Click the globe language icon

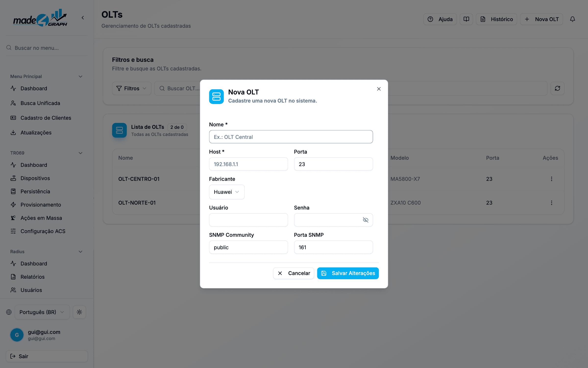coord(9,312)
